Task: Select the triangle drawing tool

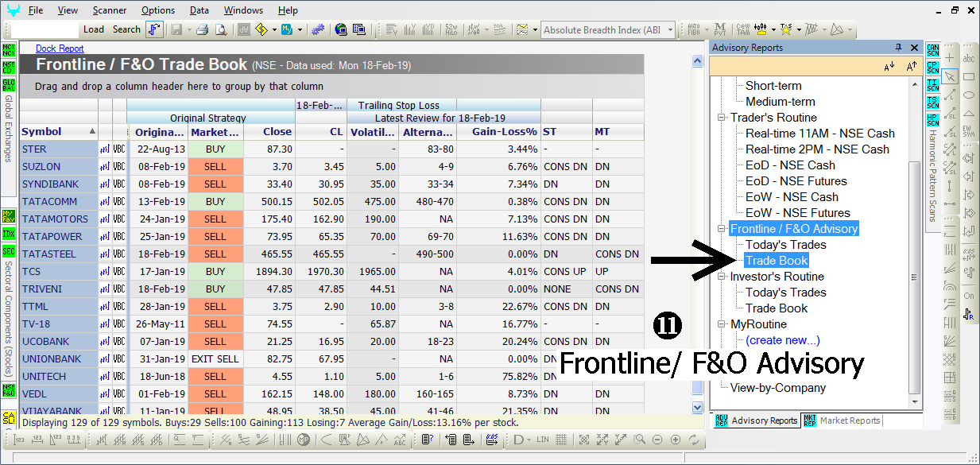Action: click(969, 112)
